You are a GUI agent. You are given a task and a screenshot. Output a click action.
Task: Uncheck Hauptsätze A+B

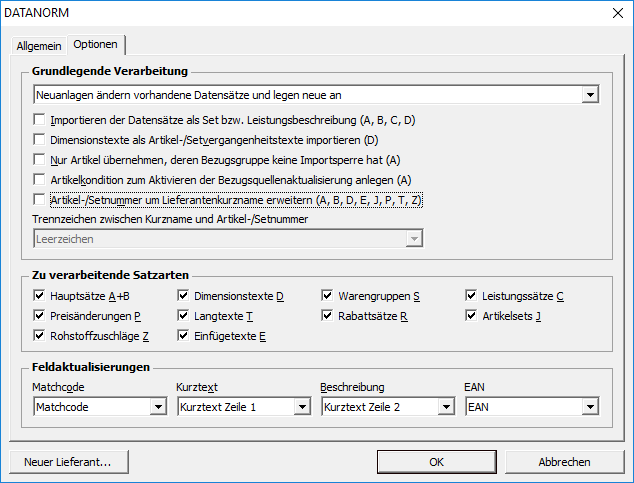[39, 296]
